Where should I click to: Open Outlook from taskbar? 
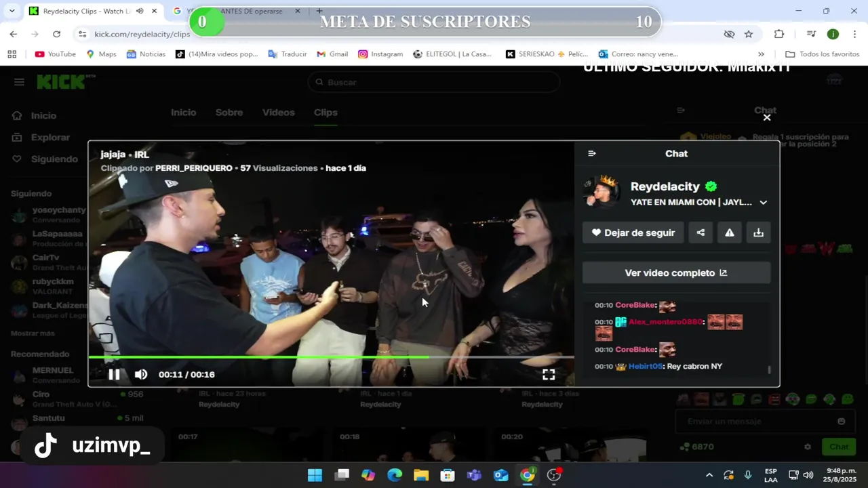[500, 475]
